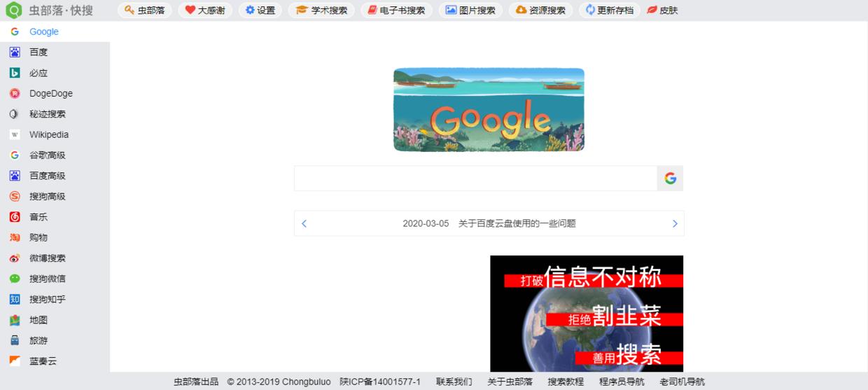868x390 pixels.
Task: Open the 关于百度云盘使用的一些问题 announcement
Action: click(517, 223)
